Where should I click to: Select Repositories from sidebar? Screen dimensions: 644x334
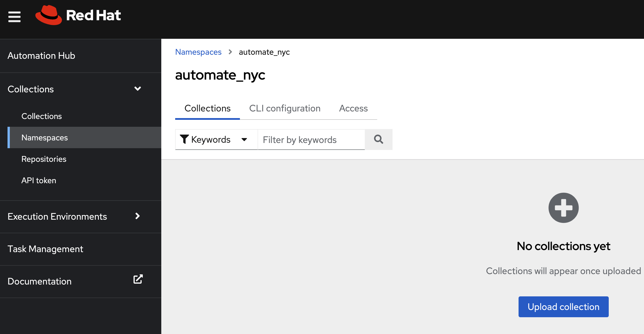click(x=43, y=159)
